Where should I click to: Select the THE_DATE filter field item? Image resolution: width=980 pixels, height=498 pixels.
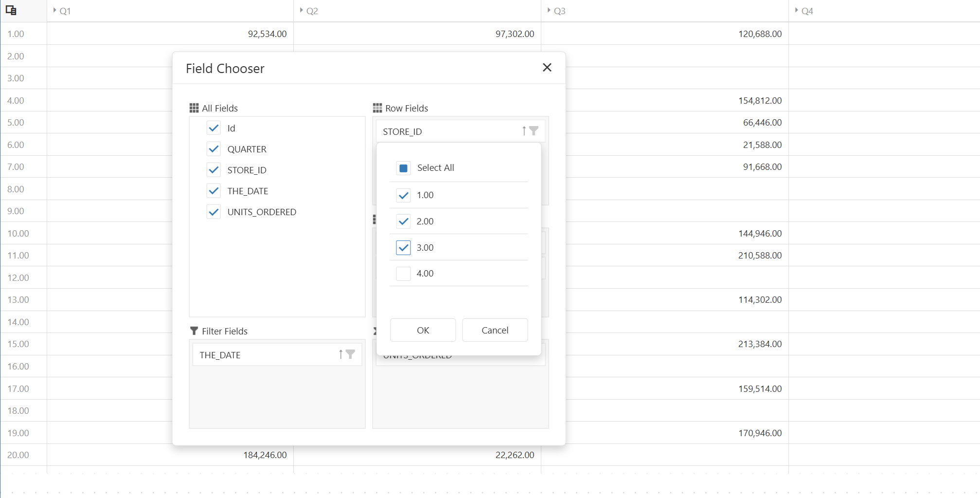point(277,355)
